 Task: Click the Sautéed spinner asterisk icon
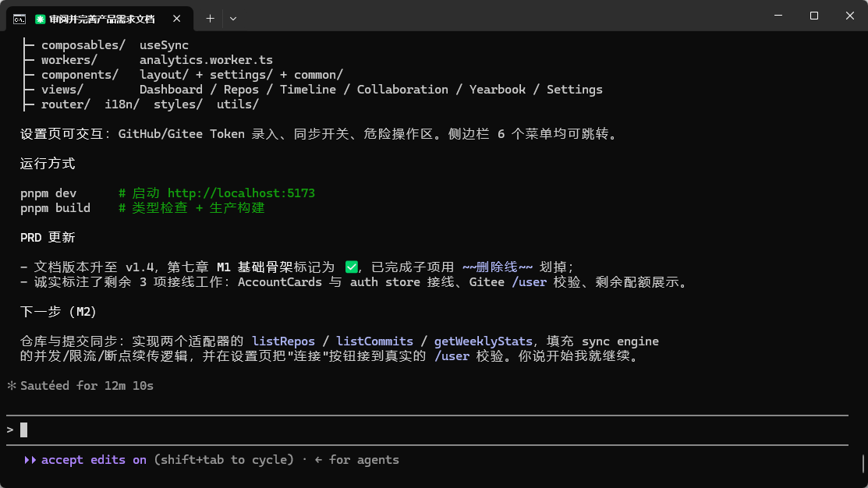[11, 386]
